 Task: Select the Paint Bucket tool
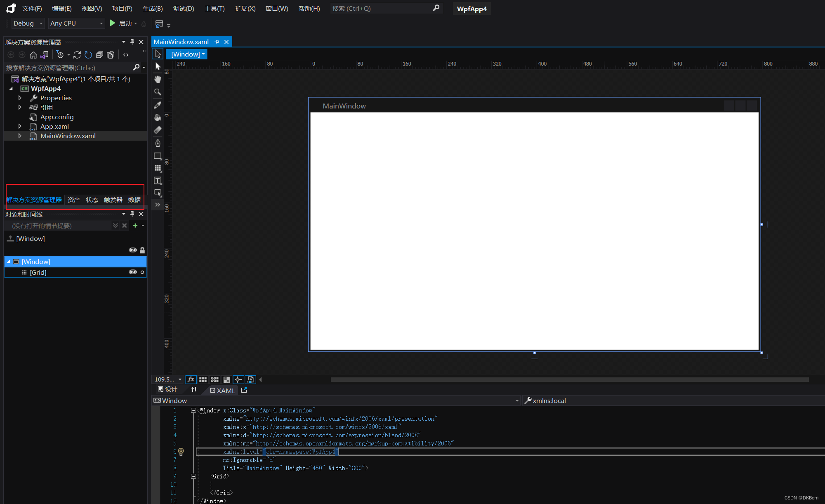click(x=158, y=118)
